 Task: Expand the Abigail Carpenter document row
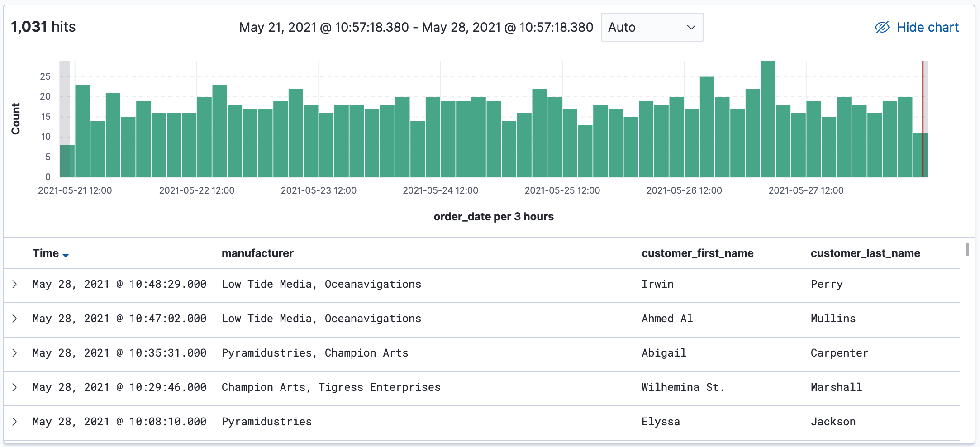click(x=14, y=353)
